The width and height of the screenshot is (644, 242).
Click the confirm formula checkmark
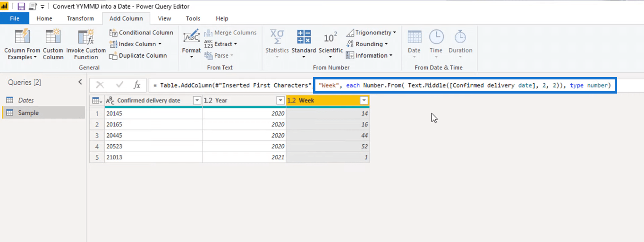pos(120,85)
